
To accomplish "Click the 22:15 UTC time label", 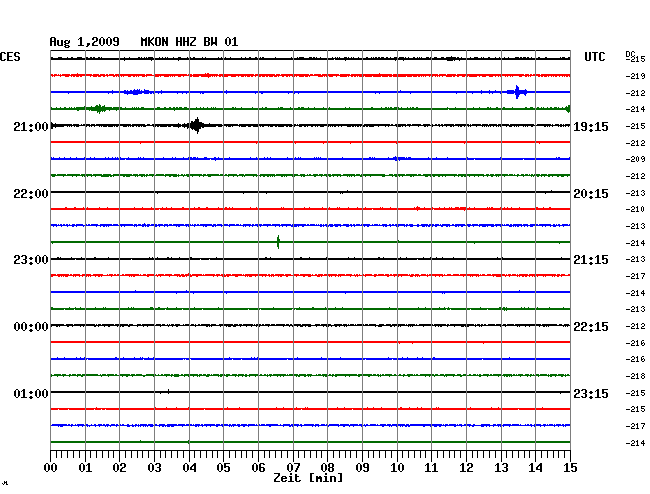I will (591, 327).
